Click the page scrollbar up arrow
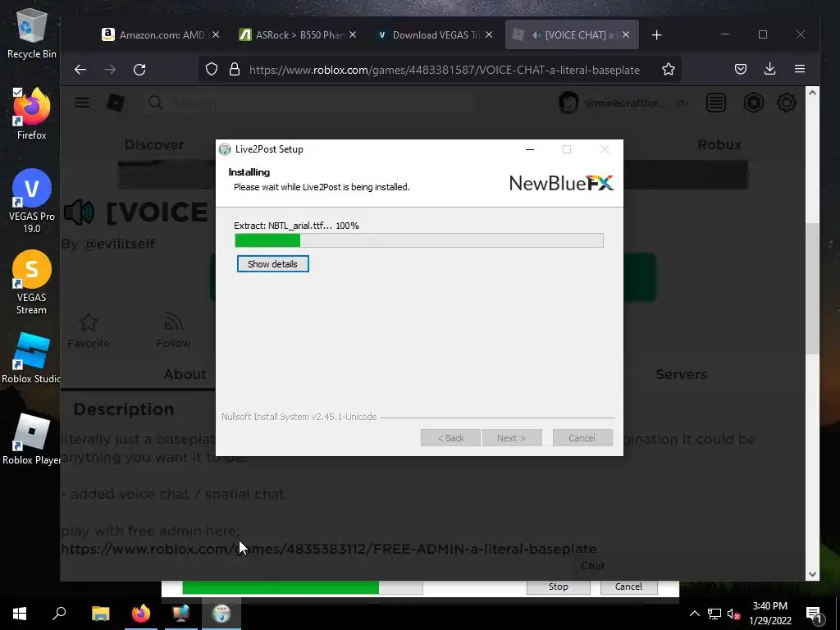The width and height of the screenshot is (840, 630). (812, 93)
